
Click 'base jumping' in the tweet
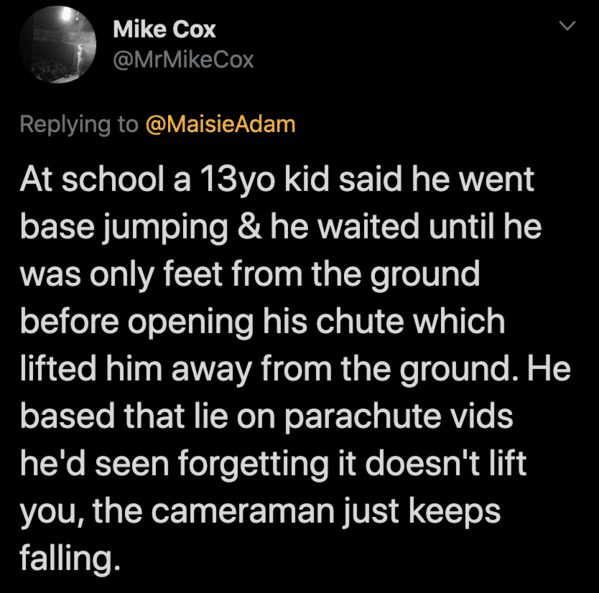pyautogui.click(x=124, y=227)
